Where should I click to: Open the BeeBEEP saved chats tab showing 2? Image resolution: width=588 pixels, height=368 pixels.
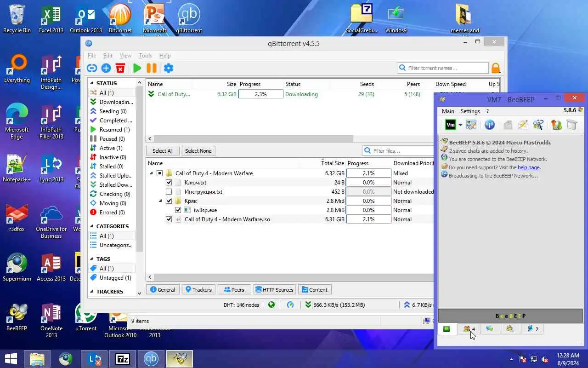point(533,329)
